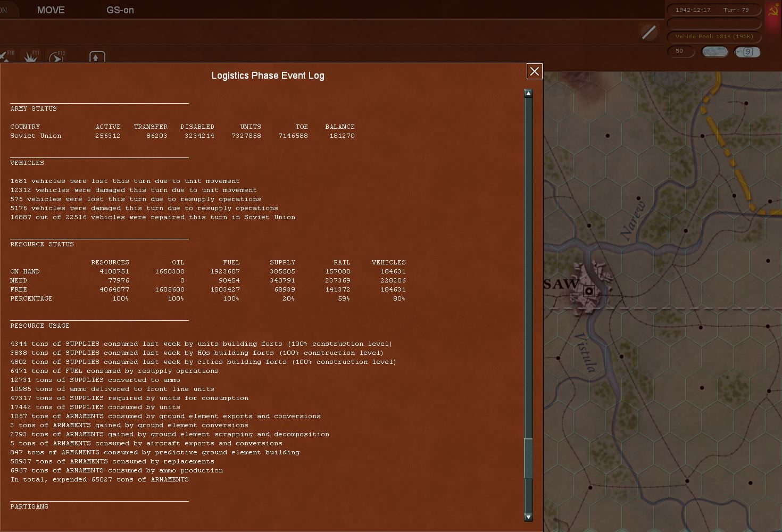The height and width of the screenshot is (532, 782).
Task: Click the '1681 vehicles were lost' line
Action: pyautogui.click(x=125, y=181)
